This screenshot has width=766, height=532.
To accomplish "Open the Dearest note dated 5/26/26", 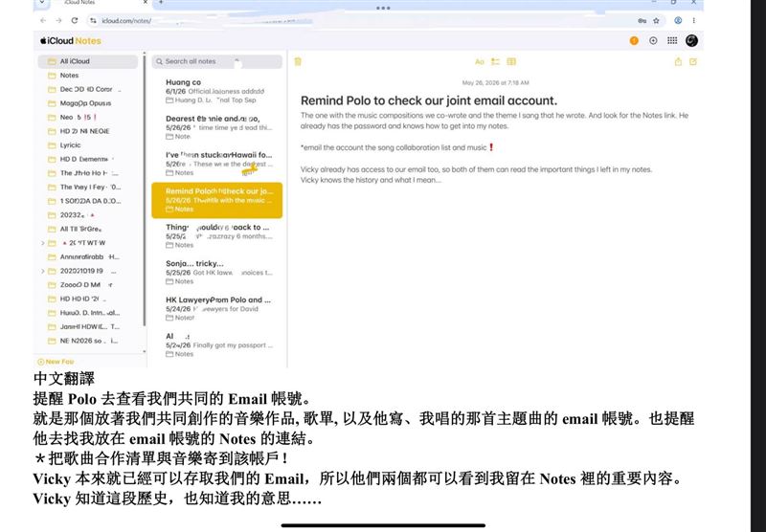I will (217, 127).
